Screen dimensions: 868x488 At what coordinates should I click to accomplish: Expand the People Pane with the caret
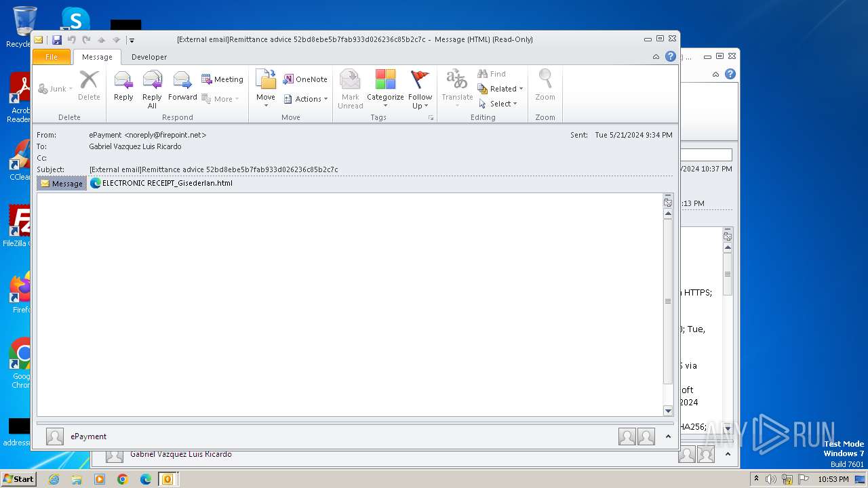[668, 436]
